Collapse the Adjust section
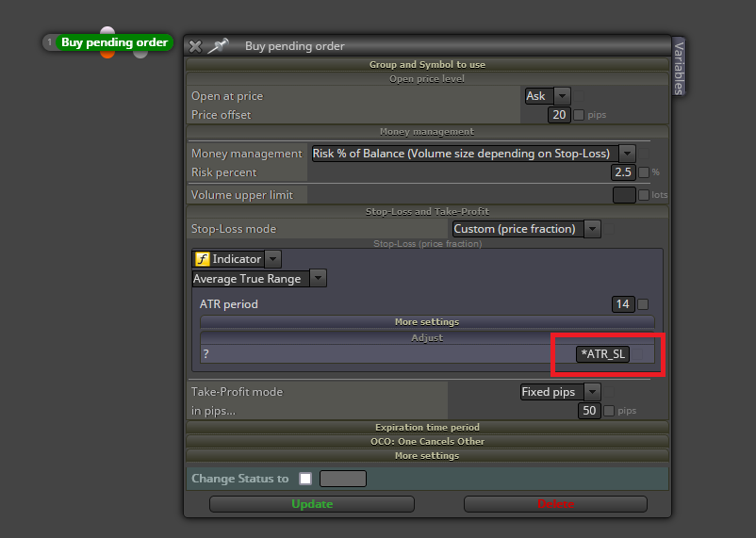 point(427,338)
